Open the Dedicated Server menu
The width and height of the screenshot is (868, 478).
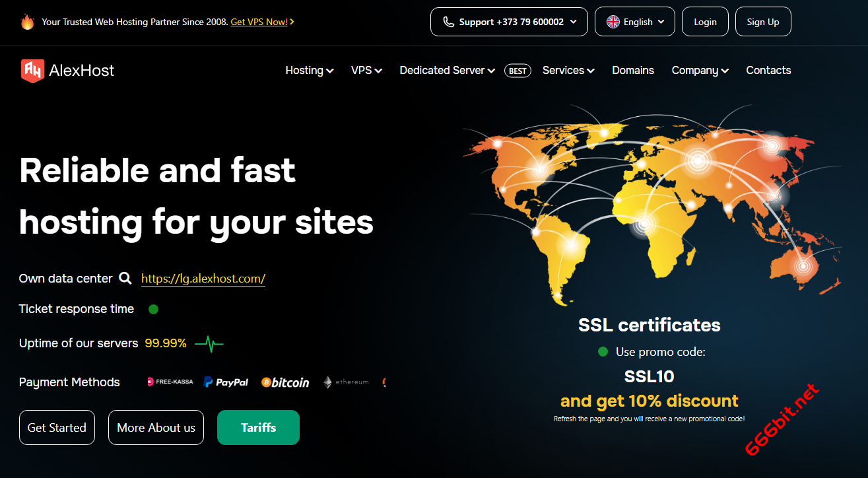(x=447, y=71)
